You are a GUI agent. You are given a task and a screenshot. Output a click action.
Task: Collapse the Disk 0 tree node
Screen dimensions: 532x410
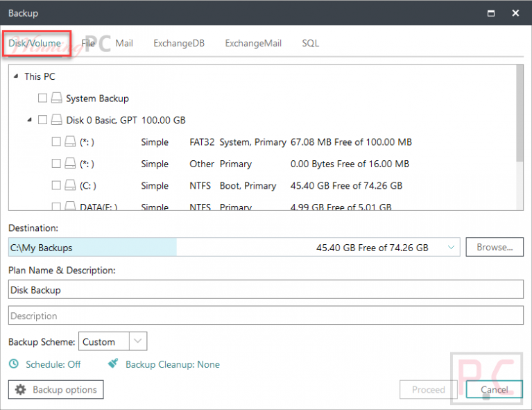30,119
